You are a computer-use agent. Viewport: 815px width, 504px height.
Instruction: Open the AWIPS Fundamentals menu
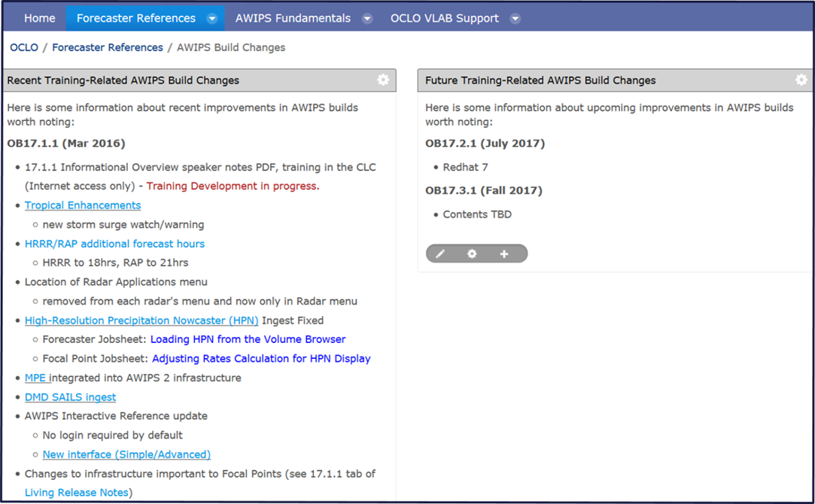(x=293, y=18)
